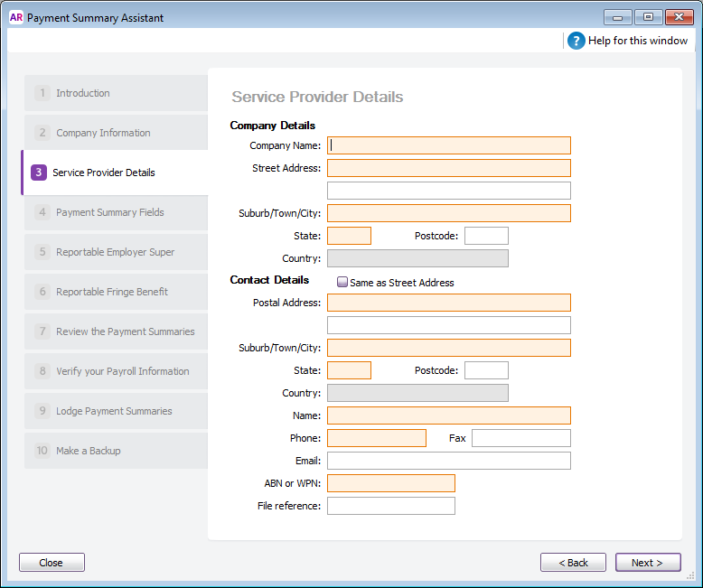Focus the Company Name field

[449, 145]
